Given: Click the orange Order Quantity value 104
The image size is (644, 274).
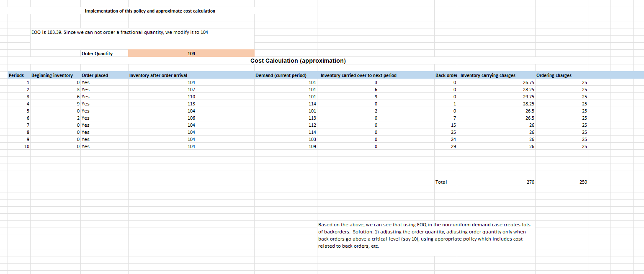Looking at the screenshot, I should (x=191, y=54).
